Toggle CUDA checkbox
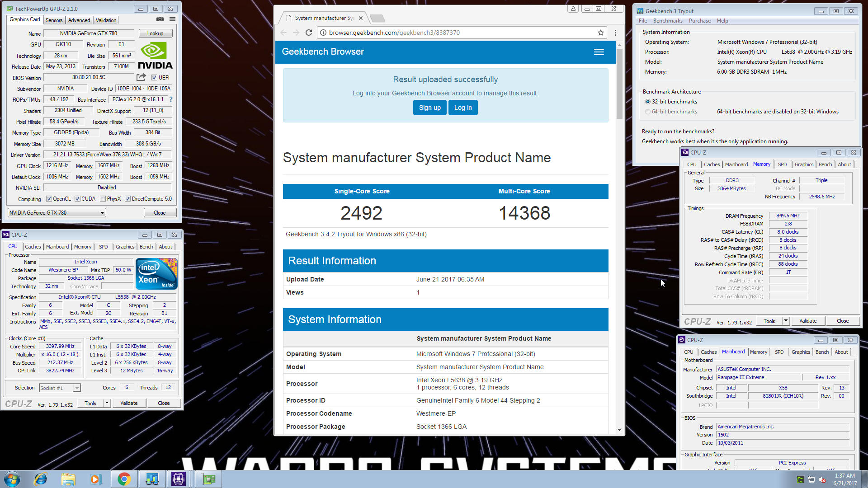Viewport: 868px width, 488px height. point(78,199)
